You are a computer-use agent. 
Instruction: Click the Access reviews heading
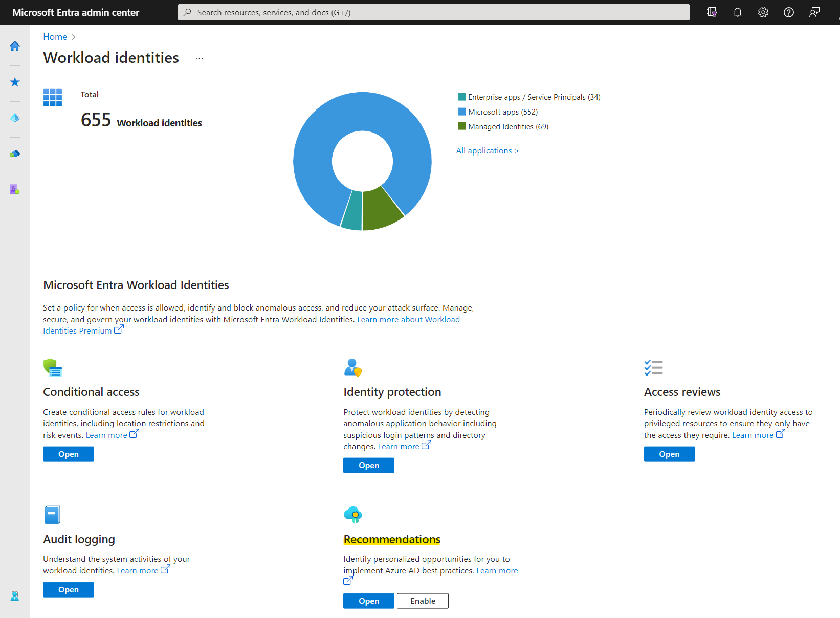coord(682,392)
